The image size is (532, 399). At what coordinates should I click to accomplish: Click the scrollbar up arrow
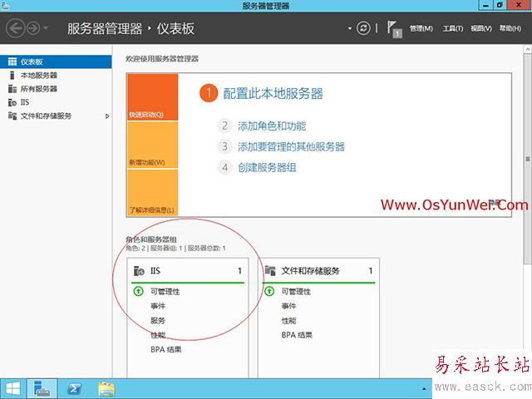coord(528,49)
